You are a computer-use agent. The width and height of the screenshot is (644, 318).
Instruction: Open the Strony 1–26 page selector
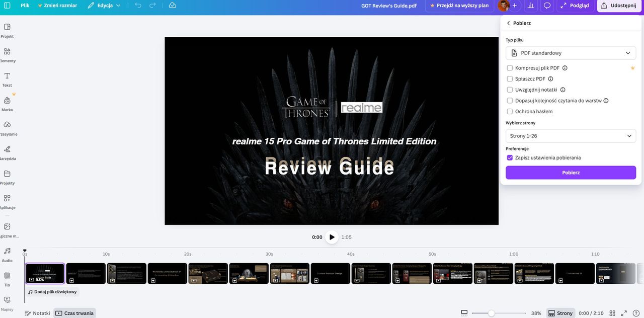571,136
